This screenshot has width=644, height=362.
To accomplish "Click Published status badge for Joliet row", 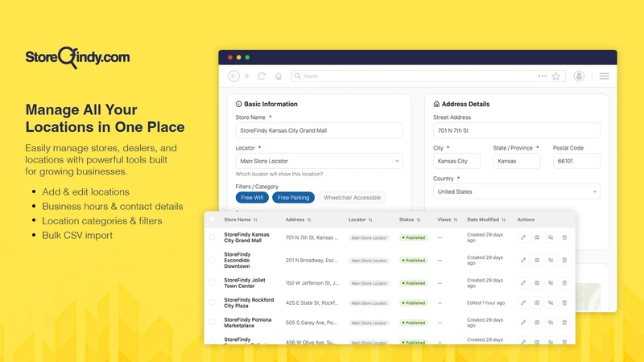I will [x=413, y=283].
